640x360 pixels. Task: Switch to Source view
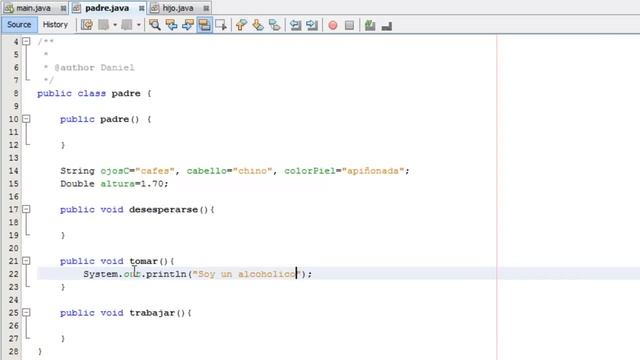(x=19, y=25)
